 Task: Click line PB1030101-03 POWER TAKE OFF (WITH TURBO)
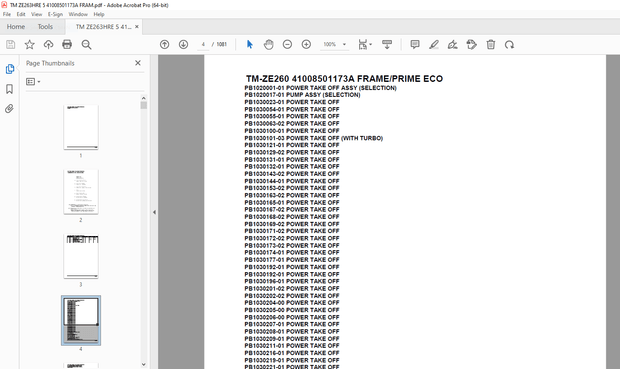pyautogui.click(x=314, y=138)
